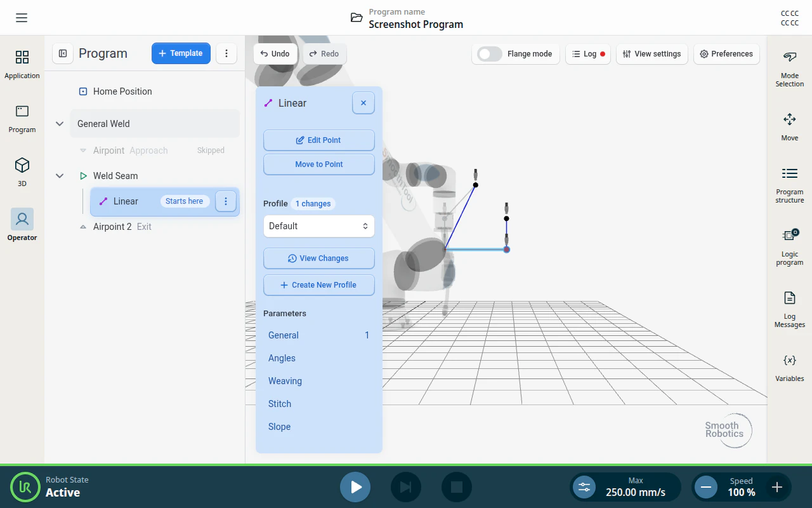Open the Move panel
812x508 pixels.
(x=789, y=127)
